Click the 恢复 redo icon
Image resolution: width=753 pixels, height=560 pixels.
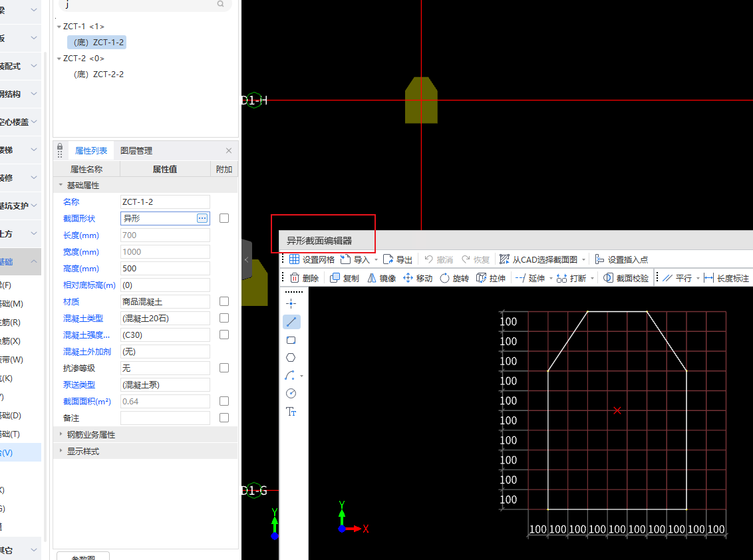466,259
